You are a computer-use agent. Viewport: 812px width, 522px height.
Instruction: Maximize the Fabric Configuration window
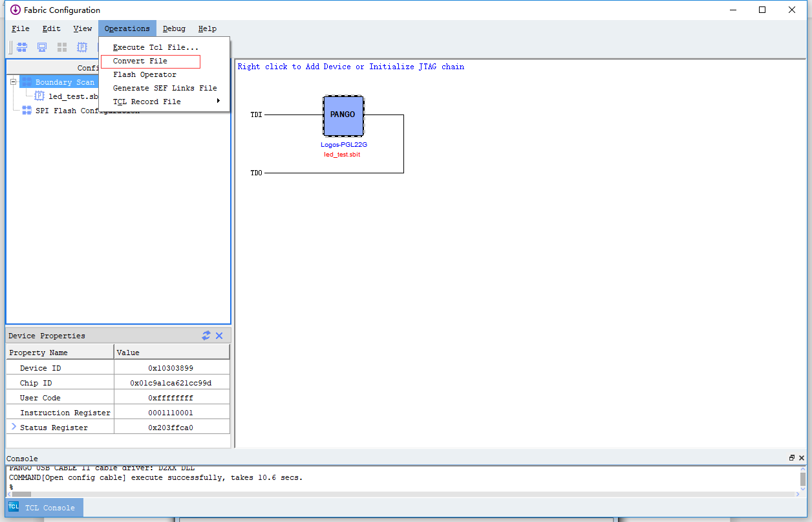click(762, 10)
